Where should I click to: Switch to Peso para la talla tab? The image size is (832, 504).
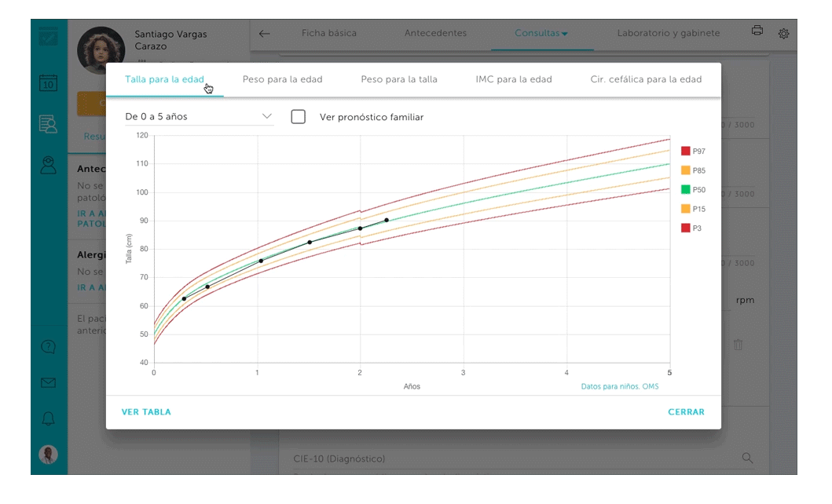click(399, 79)
